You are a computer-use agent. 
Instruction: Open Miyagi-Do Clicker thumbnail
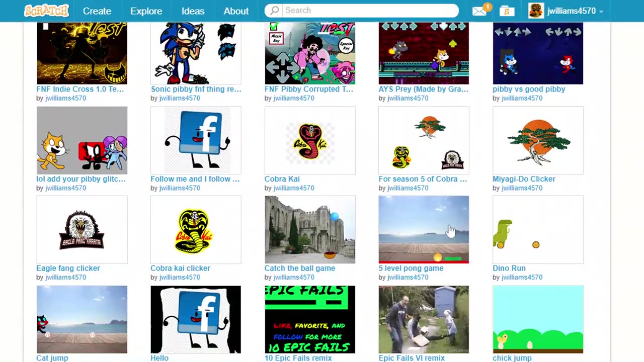click(538, 140)
